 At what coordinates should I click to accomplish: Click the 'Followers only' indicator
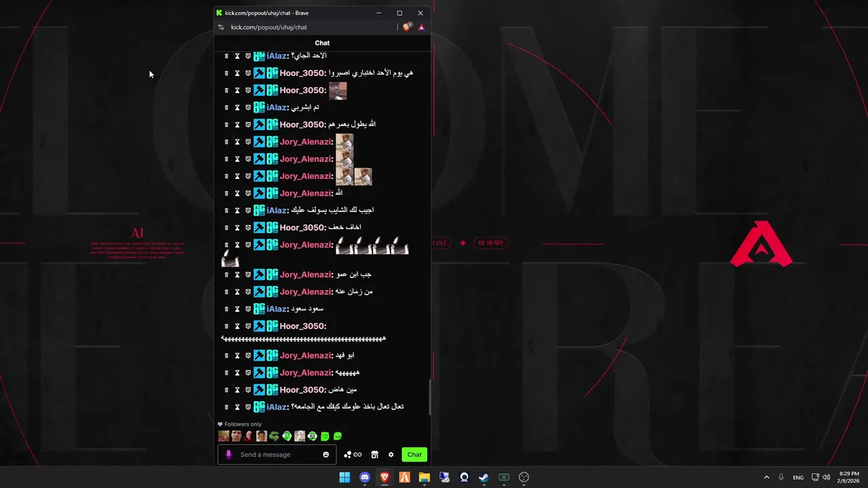(x=239, y=424)
